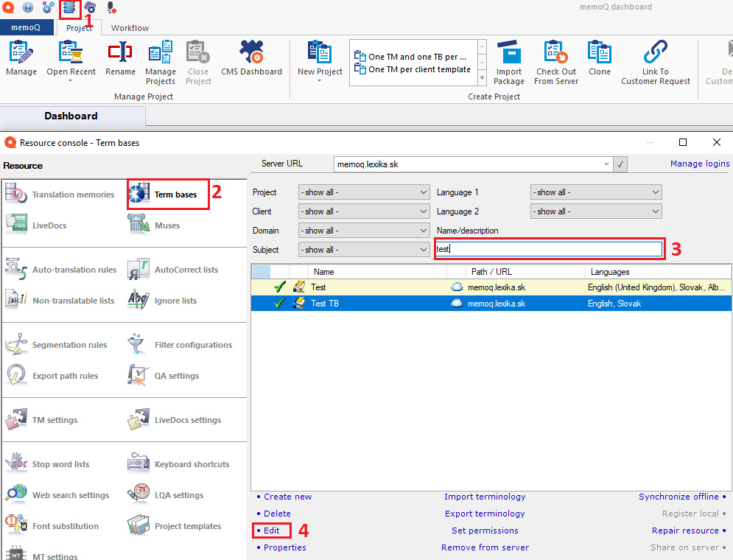Open the Domain filter dropdown

click(x=364, y=231)
